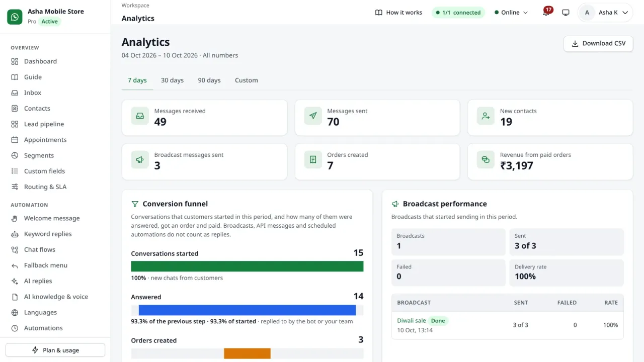644x362 pixels.
Task: Click the WhatsApp logo icon for Asha Mobile Store
Action: point(15,17)
